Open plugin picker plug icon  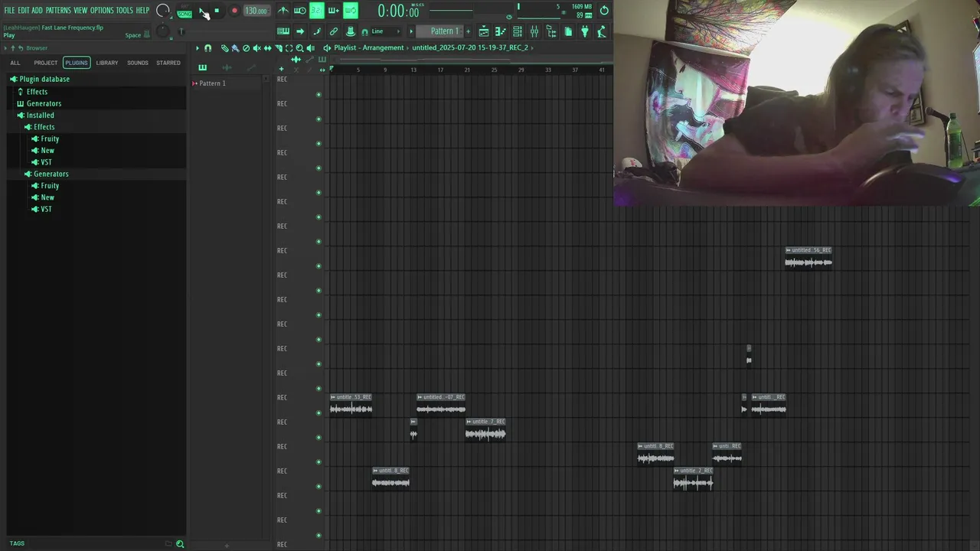(x=585, y=31)
